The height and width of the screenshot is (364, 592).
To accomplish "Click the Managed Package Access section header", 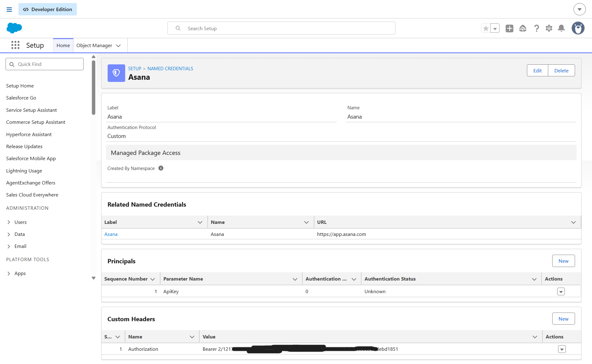I will 341,152.
